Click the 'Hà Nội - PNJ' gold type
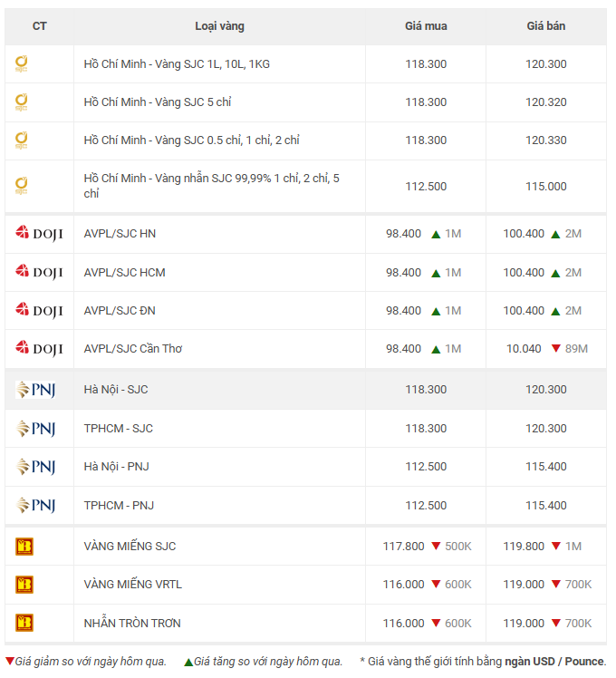 click(117, 467)
